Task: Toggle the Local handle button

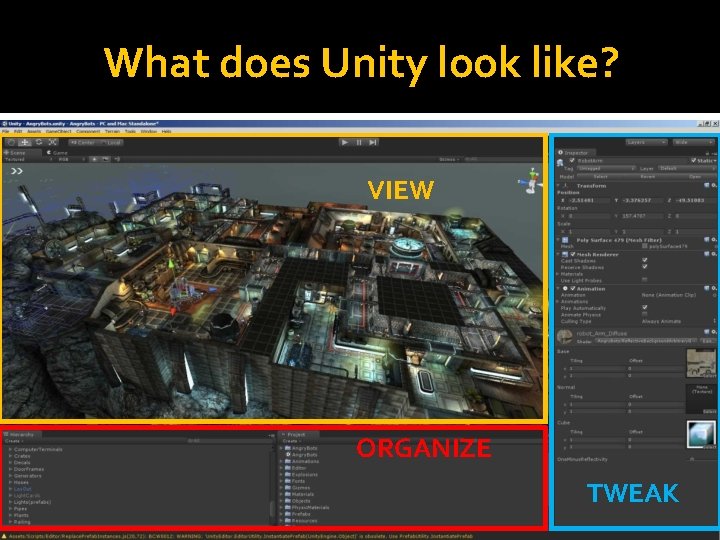Action: click(x=112, y=142)
